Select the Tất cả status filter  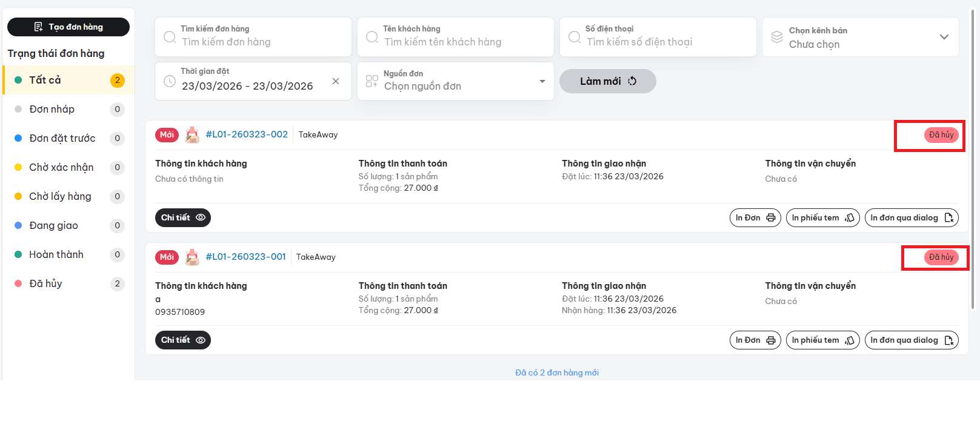[x=68, y=80]
